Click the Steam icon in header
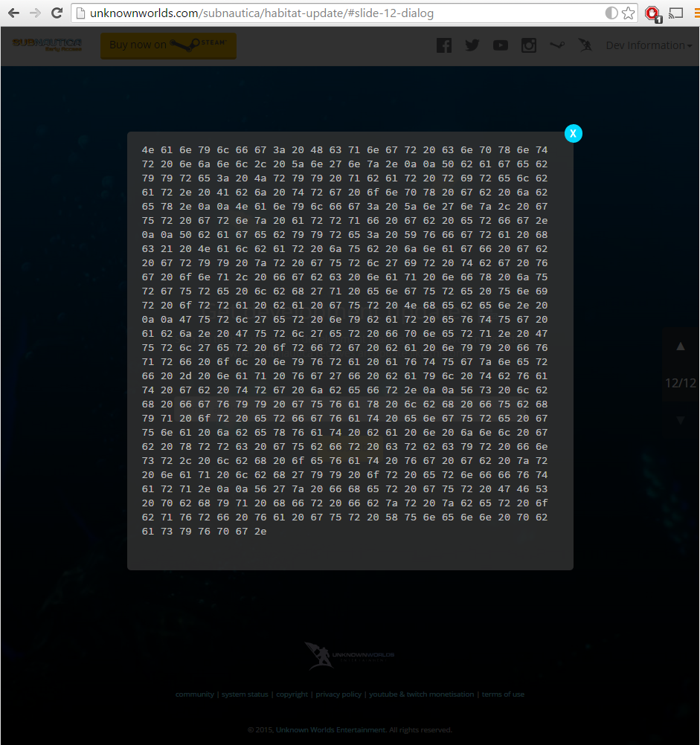 [x=557, y=45]
